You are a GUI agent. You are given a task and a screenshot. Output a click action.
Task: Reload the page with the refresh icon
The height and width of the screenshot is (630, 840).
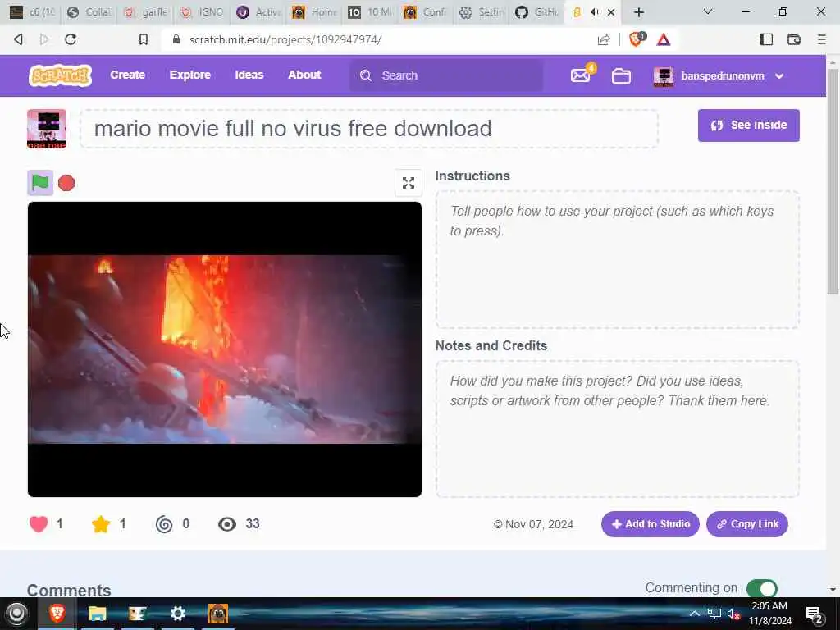pyautogui.click(x=71, y=39)
